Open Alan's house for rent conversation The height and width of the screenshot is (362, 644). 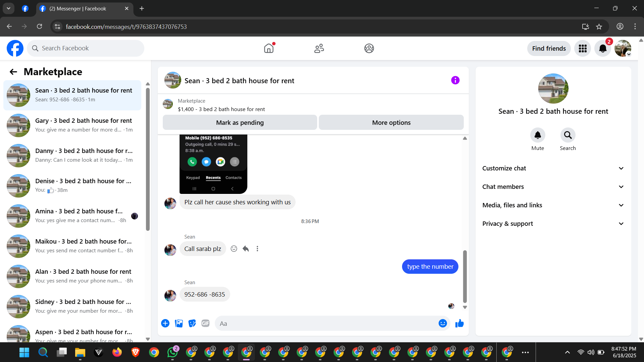tap(72, 276)
